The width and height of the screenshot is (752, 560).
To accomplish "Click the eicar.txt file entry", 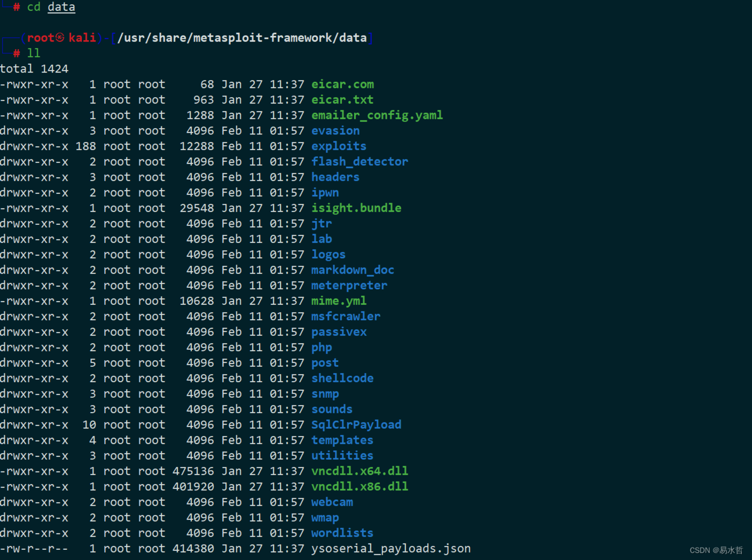I will click(342, 100).
